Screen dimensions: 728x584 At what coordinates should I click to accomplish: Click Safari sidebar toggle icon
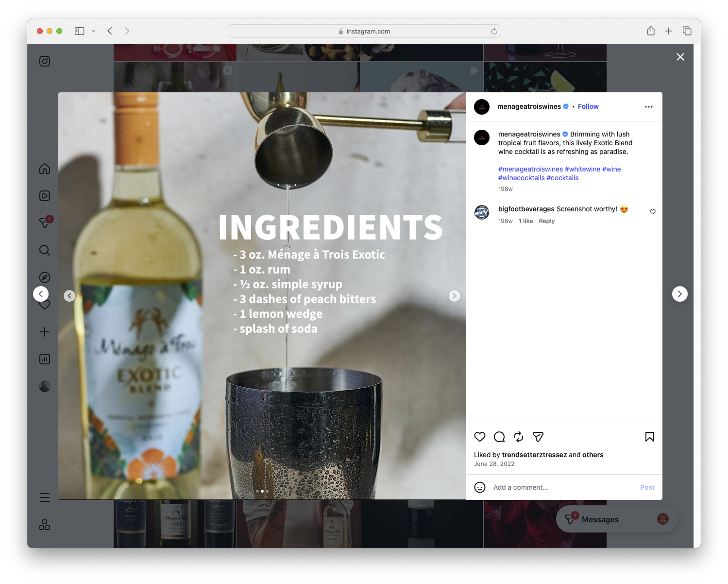pyautogui.click(x=80, y=31)
